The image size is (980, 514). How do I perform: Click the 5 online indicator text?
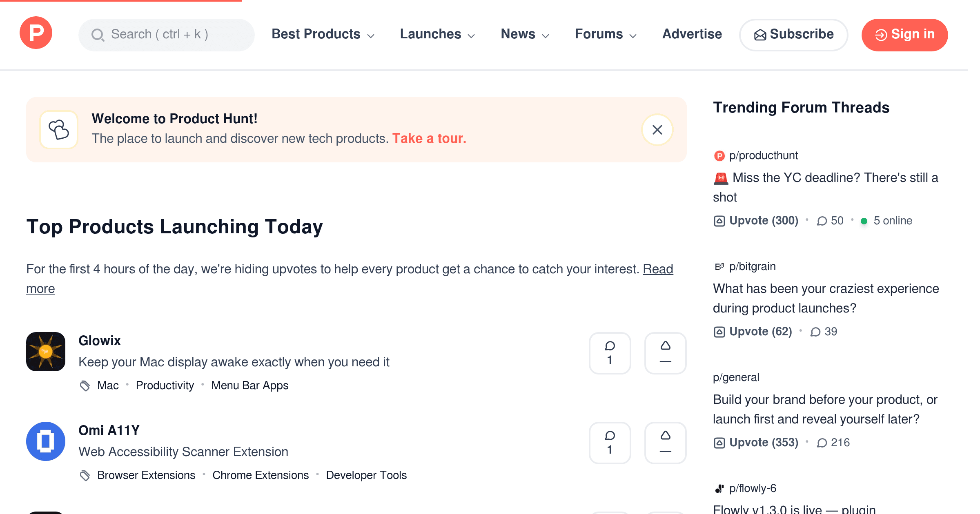click(893, 221)
